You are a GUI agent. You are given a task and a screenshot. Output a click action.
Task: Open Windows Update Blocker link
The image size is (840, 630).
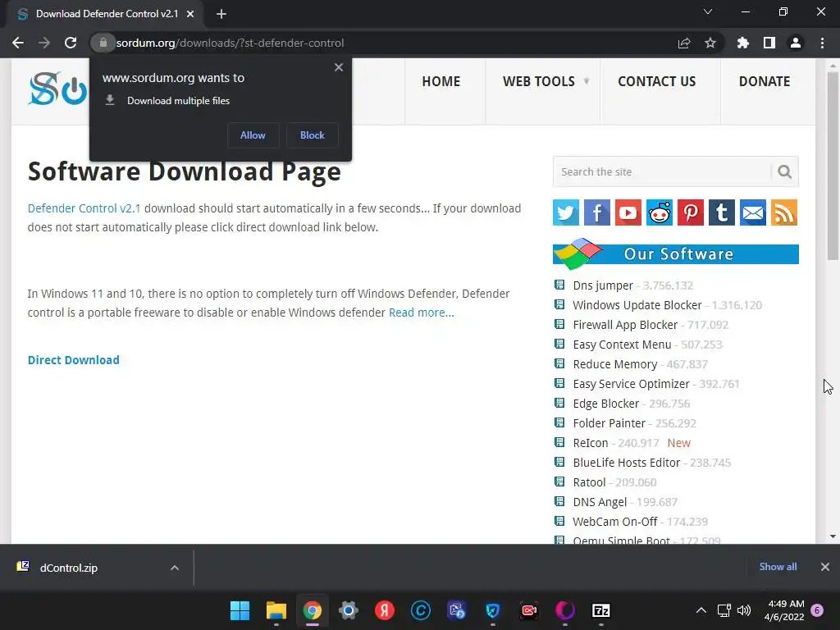coord(637,305)
